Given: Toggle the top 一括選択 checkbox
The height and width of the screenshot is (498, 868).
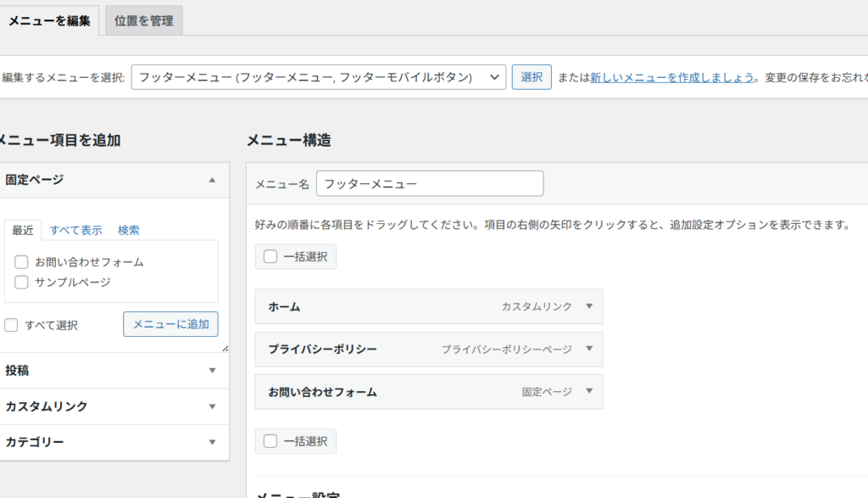Looking at the screenshot, I should point(270,257).
